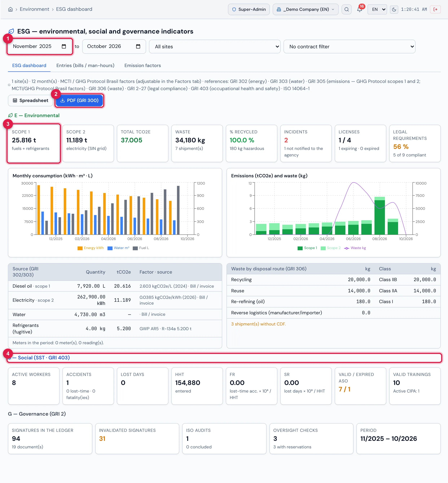Click the Valid / Expired ASO card
Screen dimensions: 448x483
coord(360,386)
